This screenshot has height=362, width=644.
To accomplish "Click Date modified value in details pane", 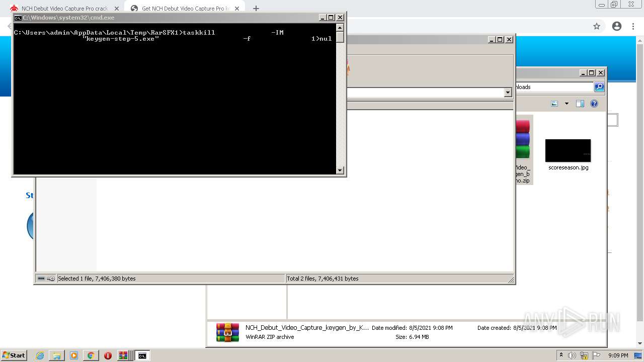I will click(432, 328).
